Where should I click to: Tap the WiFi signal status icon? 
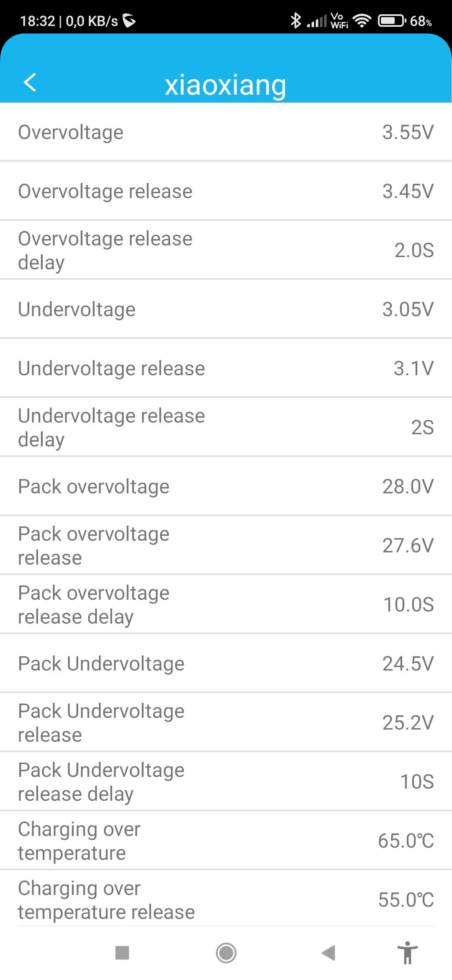[x=362, y=20]
